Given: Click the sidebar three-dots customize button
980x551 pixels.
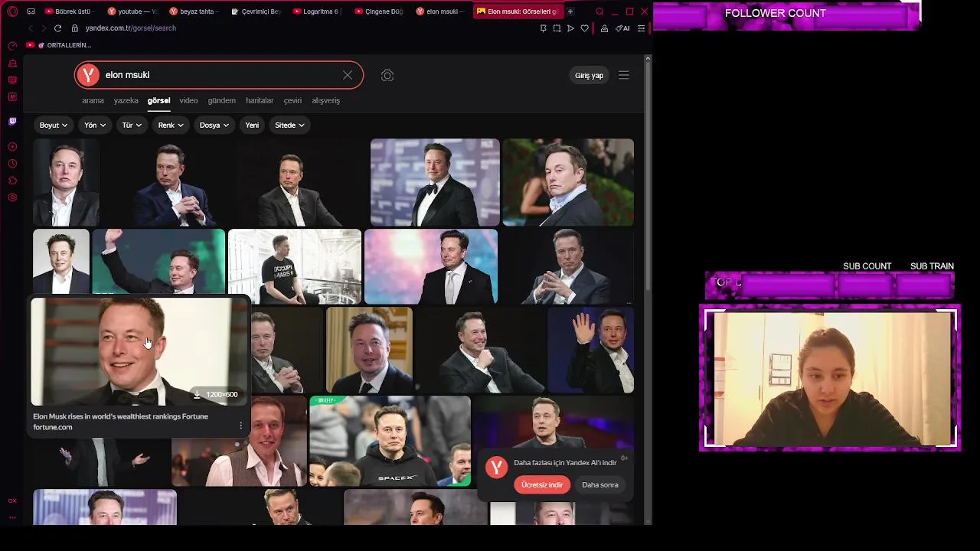Looking at the screenshot, I should pyautogui.click(x=12, y=517).
